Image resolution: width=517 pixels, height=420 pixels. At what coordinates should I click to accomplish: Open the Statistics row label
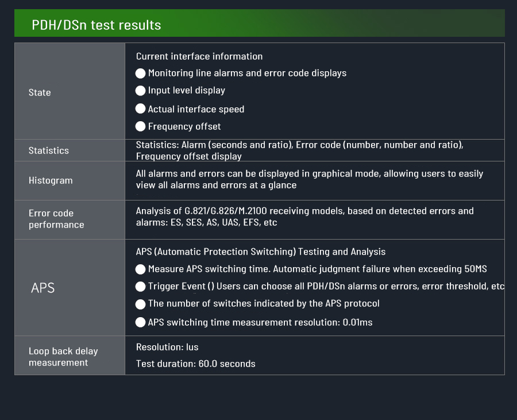coord(49,151)
